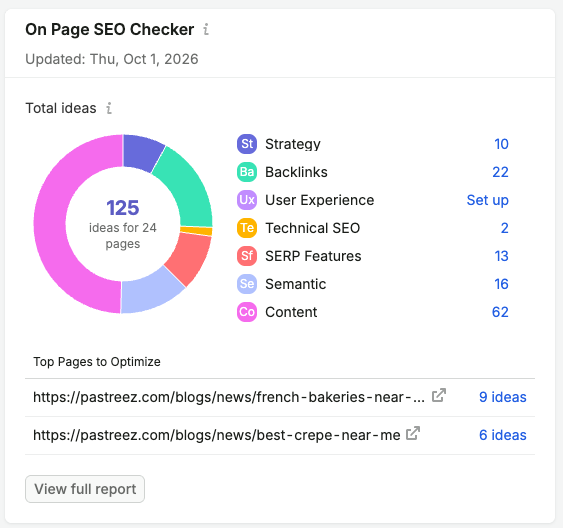This screenshot has height=528, width=563.
Task: Click the On Page SEO Checker title
Action: 110,29
